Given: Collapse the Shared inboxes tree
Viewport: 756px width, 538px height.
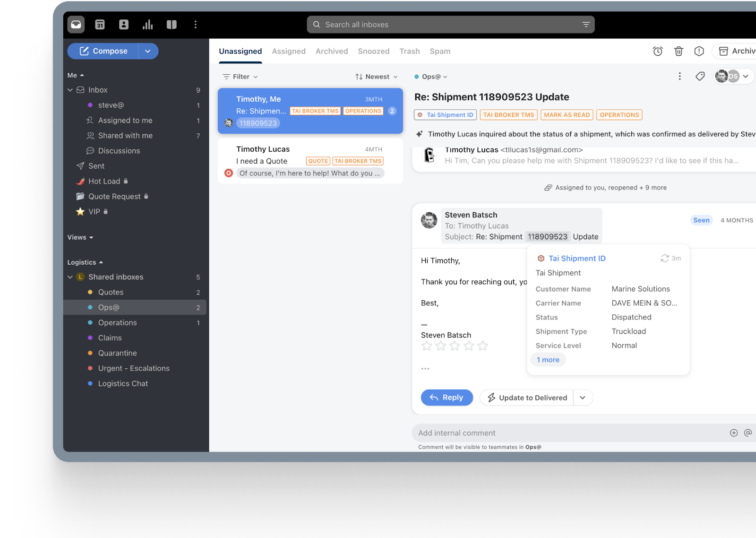Looking at the screenshot, I should (x=70, y=277).
